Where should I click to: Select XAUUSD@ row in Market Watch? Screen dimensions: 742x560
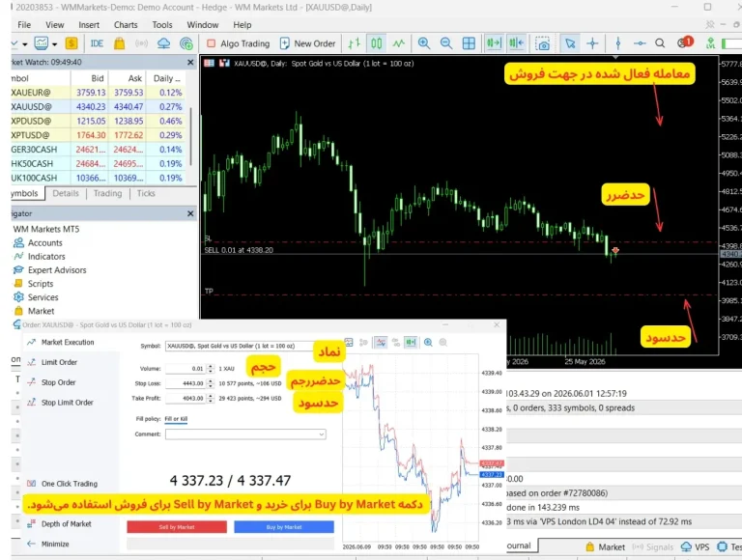tap(98, 107)
